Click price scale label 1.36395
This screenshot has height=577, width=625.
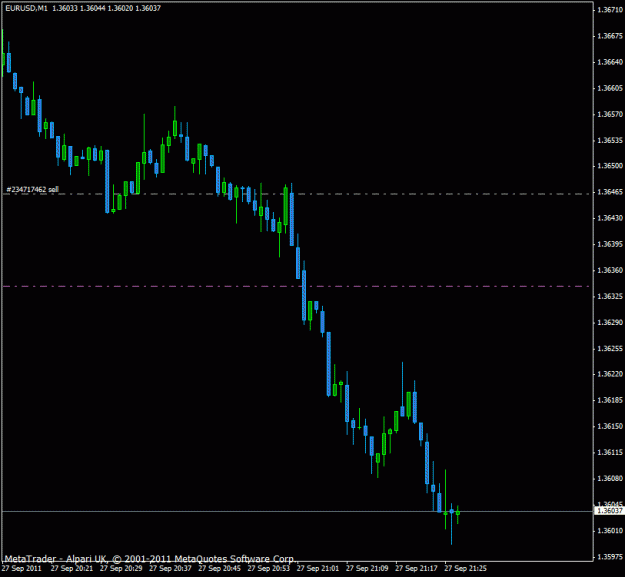610,244
